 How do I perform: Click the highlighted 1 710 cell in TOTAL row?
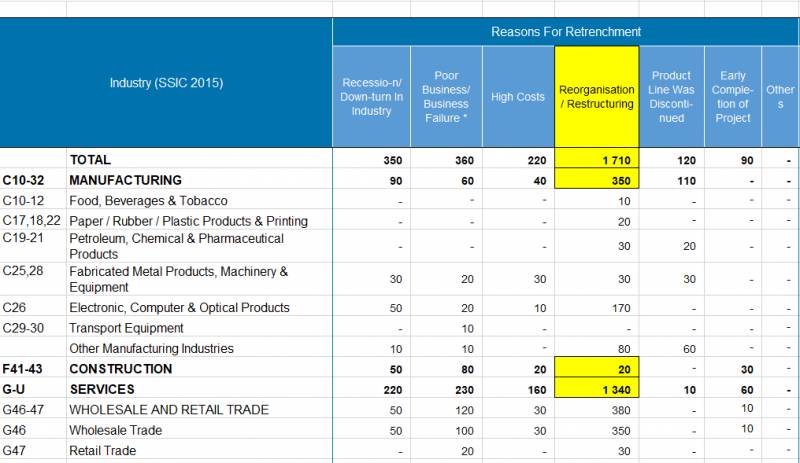tap(596, 160)
